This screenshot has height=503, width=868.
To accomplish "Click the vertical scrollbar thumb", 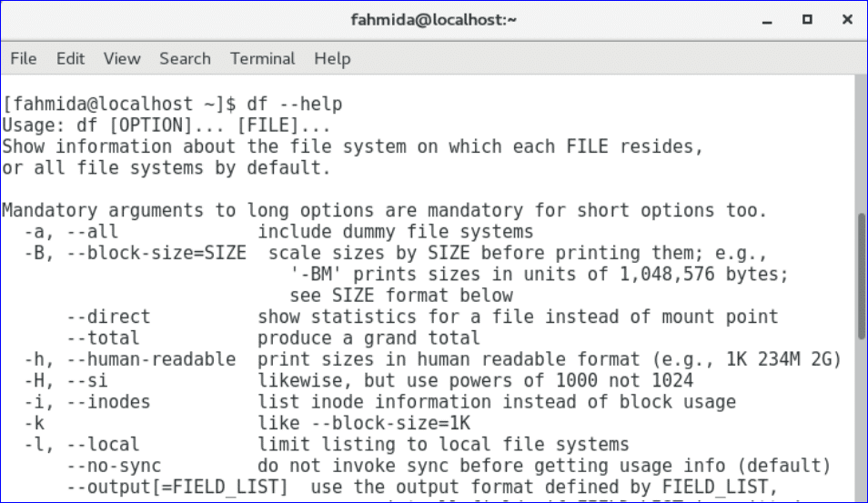I will [x=861, y=275].
